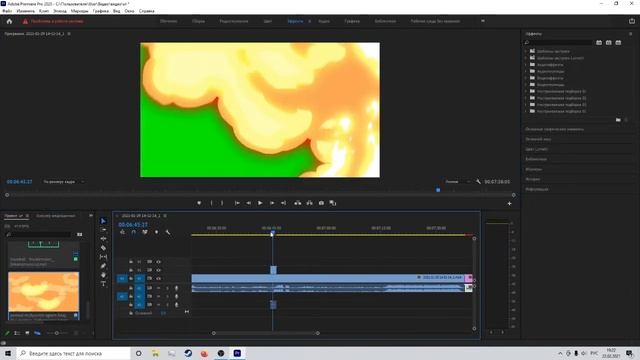Select the Ripple Edit tool
This screenshot has width=640, height=360.
tap(103, 239)
